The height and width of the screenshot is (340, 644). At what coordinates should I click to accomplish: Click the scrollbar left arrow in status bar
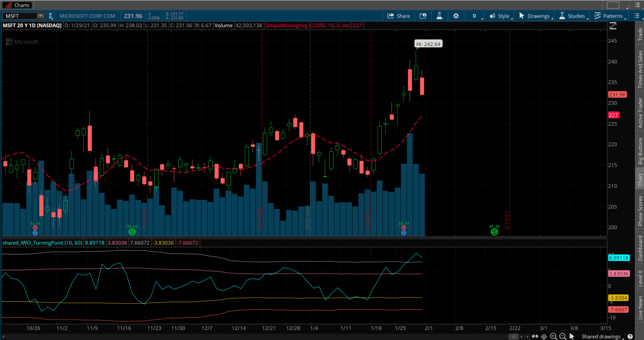(521, 337)
